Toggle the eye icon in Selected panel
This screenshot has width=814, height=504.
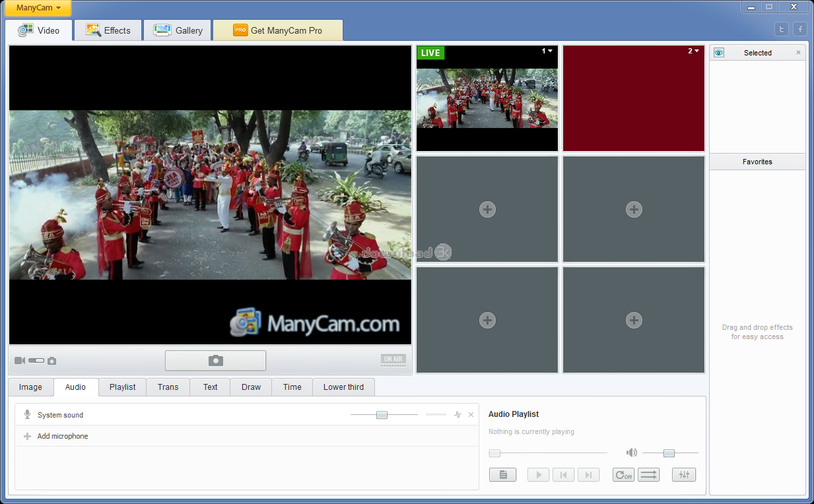tap(719, 53)
